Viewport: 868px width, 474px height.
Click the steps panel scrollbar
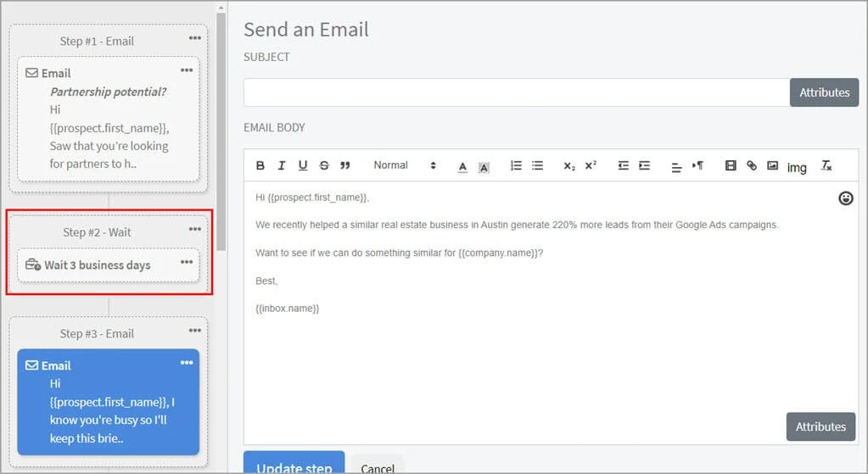[221, 133]
